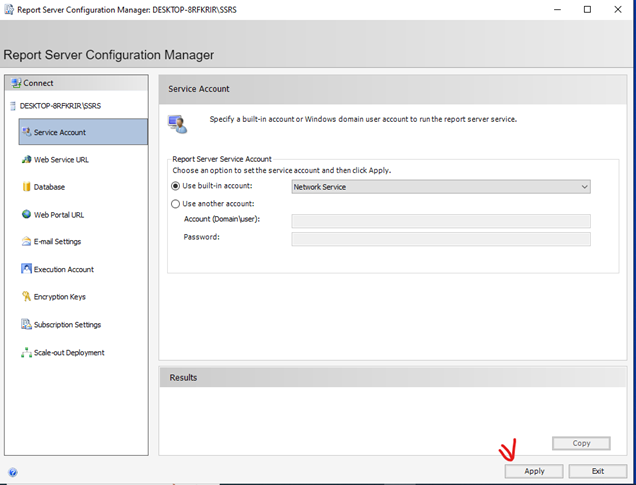Click the yellow Database cylinder icon
The width and height of the screenshot is (636, 485).
tap(26, 187)
